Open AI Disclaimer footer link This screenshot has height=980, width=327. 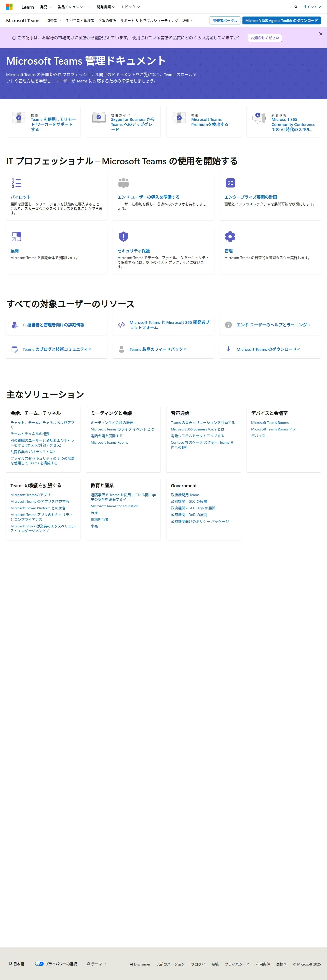(140, 964)
